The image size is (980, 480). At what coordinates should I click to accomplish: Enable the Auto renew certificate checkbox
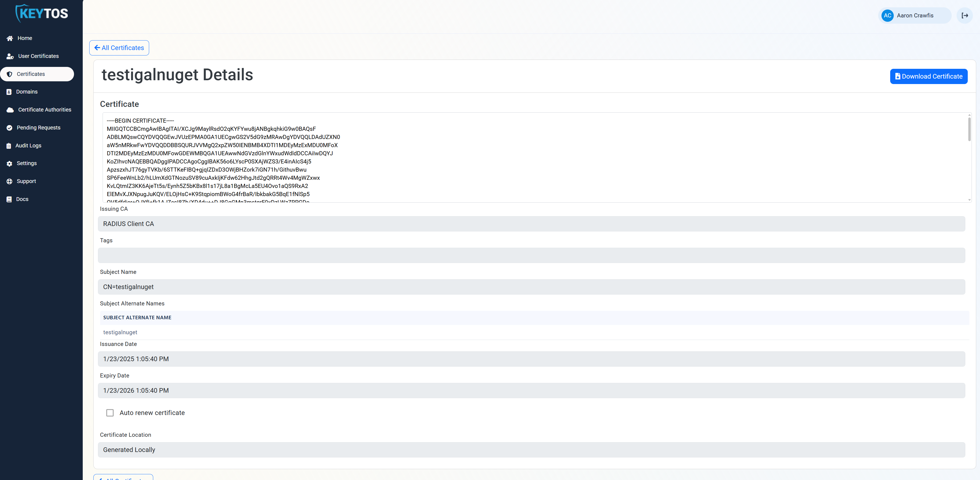[110, 413]
